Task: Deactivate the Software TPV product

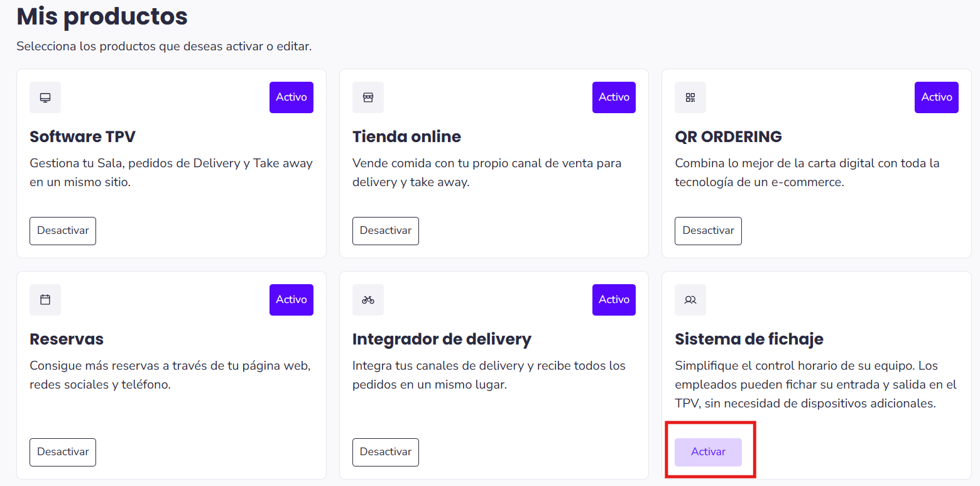Action: tap(63, 231)
